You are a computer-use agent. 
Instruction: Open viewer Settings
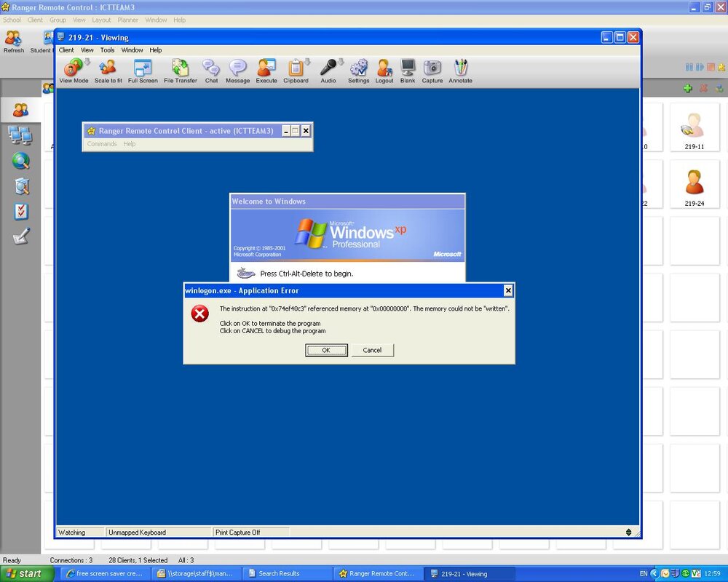(358, 71)
